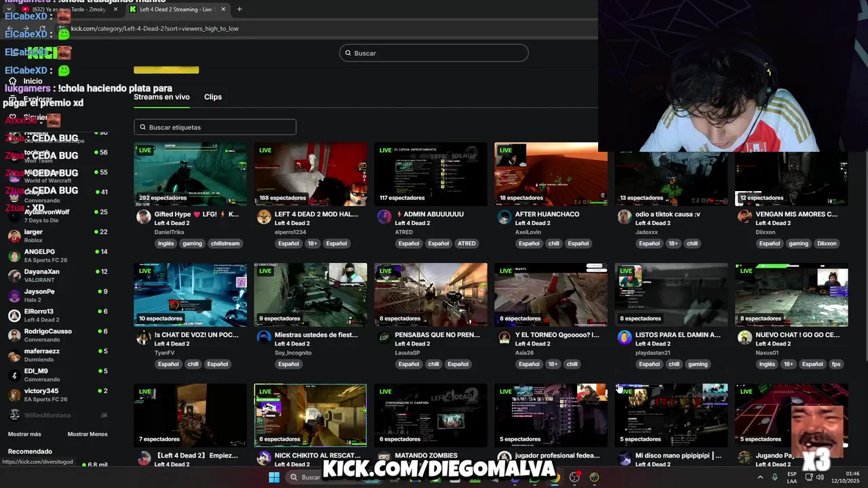Switch to the Clips tab
This screenshot has width=868, height=488.
(213, 97)
